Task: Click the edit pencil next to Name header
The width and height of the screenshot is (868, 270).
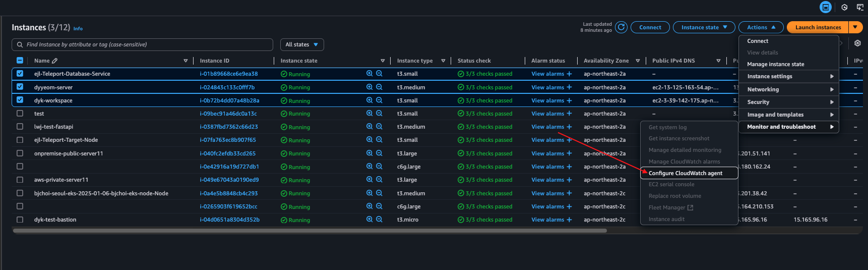Action: pyautogui.click(x=55, y=61)
